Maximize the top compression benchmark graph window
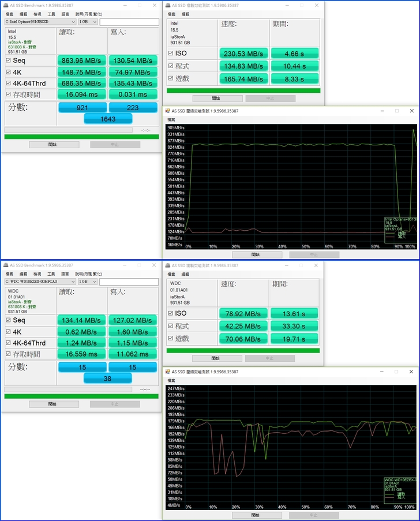 (x=396, y=111)
